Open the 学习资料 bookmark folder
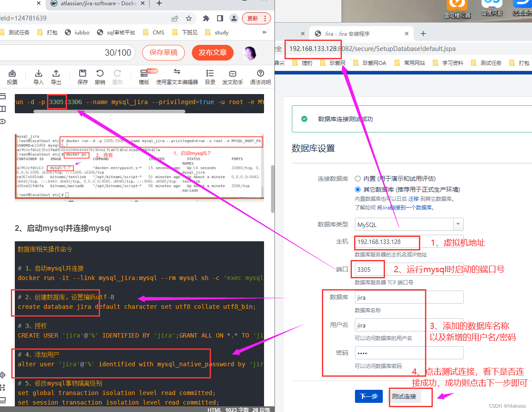Image resolution: width=532 pixels, height=412 pixels. click(448, 63)
